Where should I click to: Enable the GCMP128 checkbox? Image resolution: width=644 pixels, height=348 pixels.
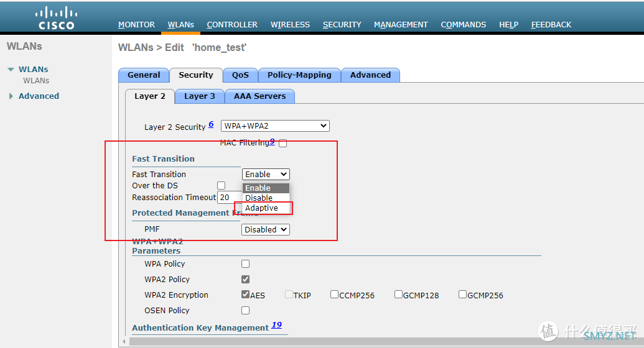[x=398, y=294]
